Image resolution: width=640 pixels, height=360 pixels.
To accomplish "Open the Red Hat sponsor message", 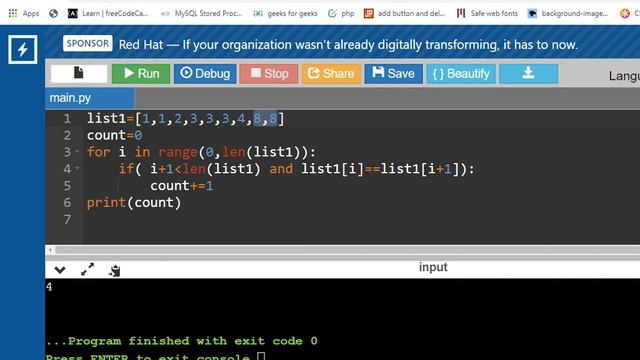I will pos(348,44).
